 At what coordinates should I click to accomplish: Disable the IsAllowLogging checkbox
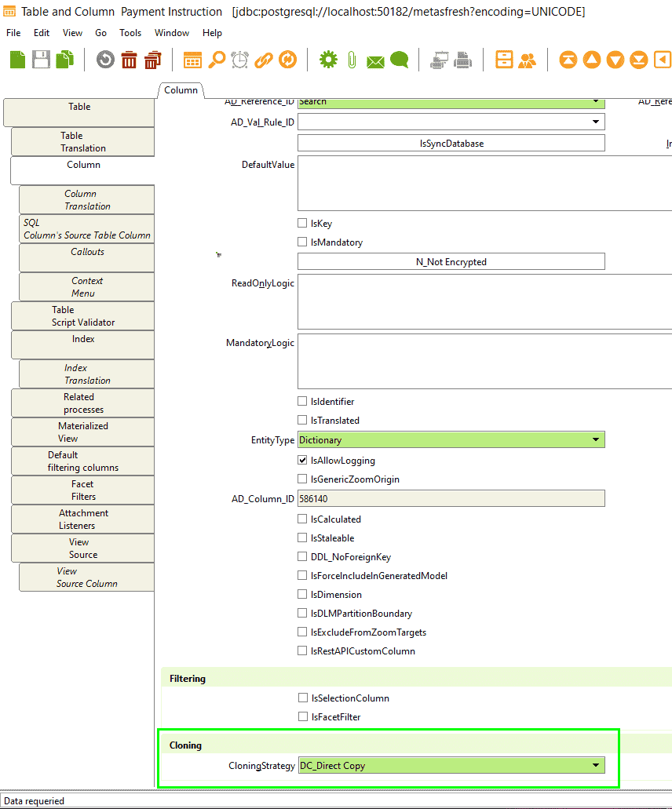302,460
